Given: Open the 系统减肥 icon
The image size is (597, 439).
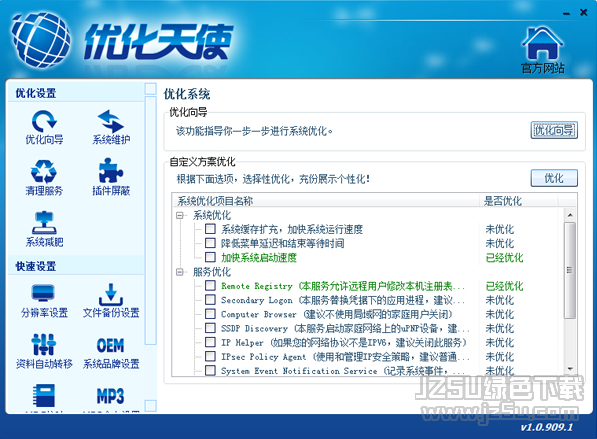Looking at the screenshot, I should (x=44, y=229).
